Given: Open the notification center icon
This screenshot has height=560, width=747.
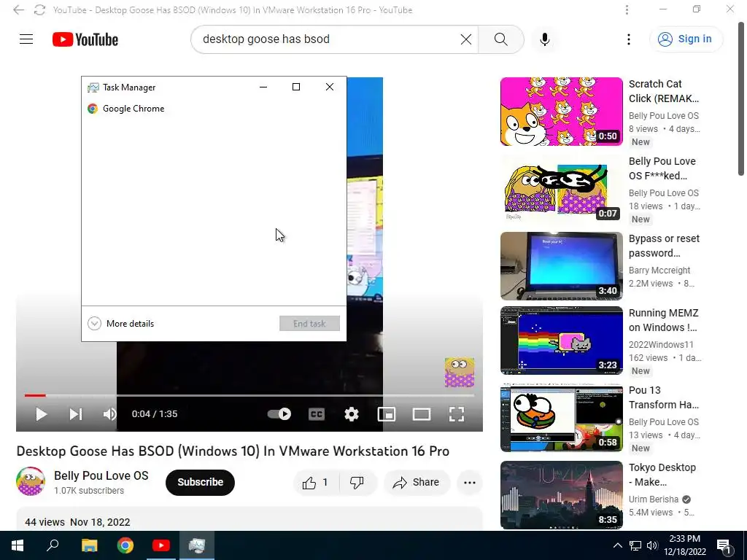Looking at the screenshot, I should pyautogui.click(x=724, y=545).
